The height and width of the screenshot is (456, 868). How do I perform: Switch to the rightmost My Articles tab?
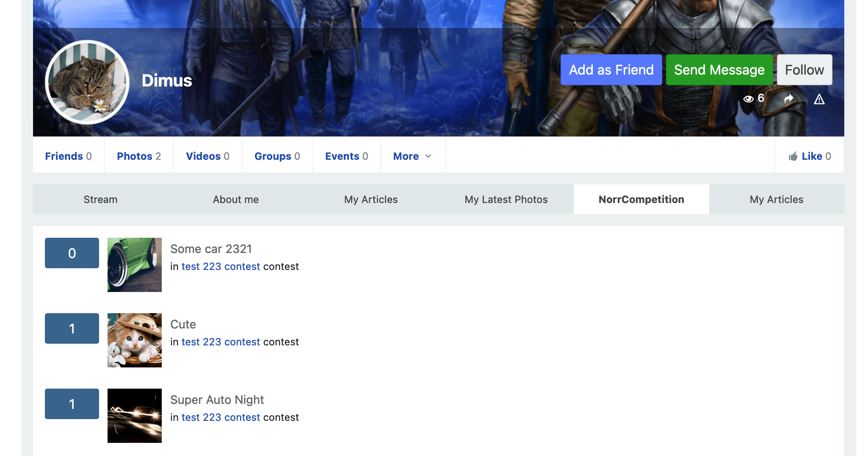(x=776, y=199)
